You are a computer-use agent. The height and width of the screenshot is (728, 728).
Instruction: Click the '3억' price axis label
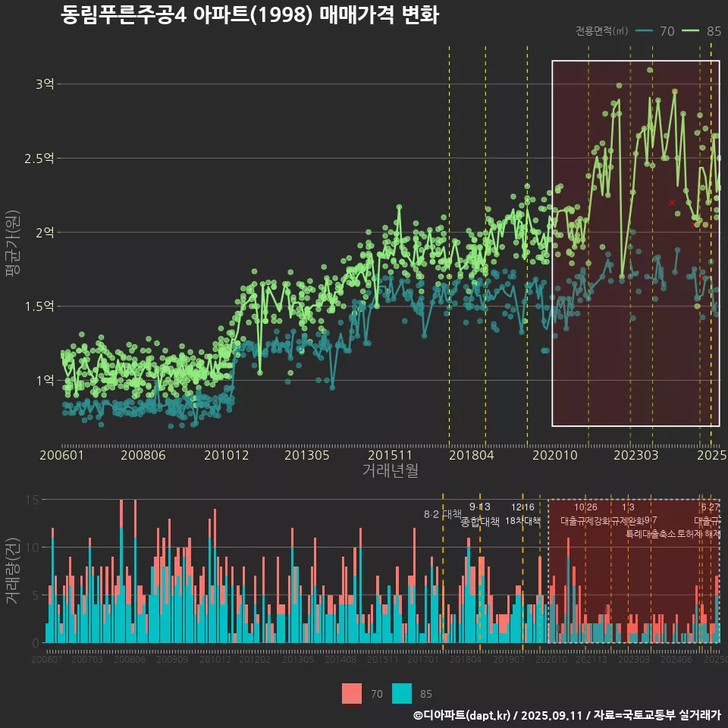tap(45, 84)
